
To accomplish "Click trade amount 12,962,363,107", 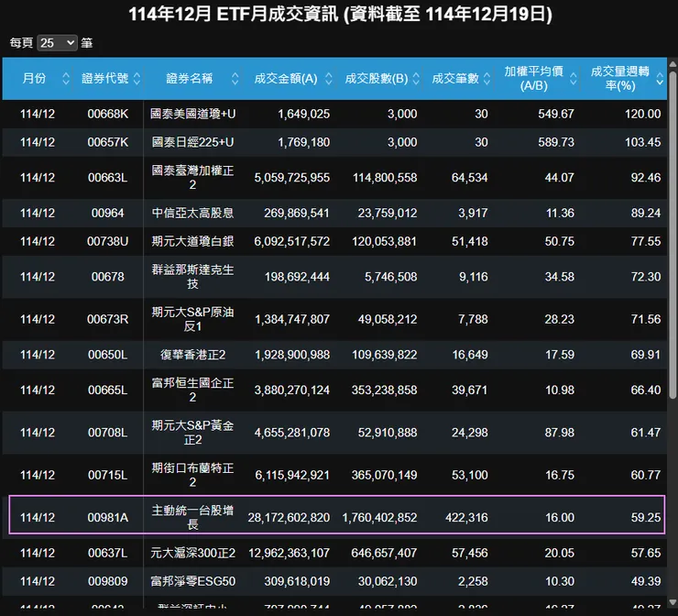I will pos(289,553).
